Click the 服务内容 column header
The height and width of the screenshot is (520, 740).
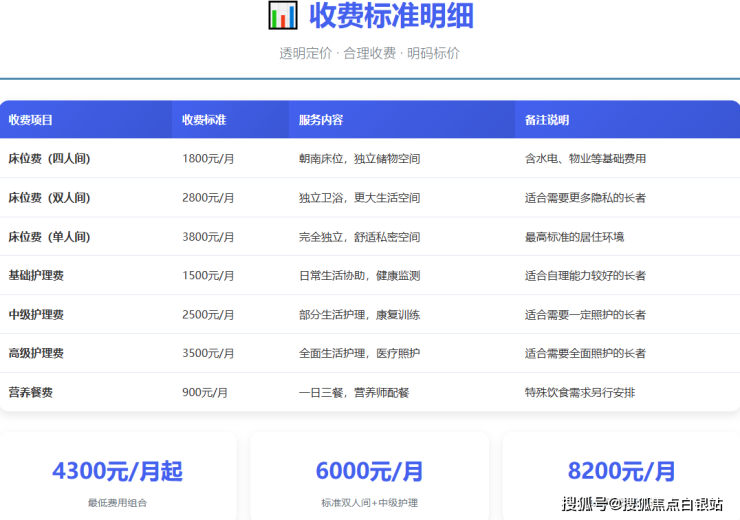click(321, 120)
